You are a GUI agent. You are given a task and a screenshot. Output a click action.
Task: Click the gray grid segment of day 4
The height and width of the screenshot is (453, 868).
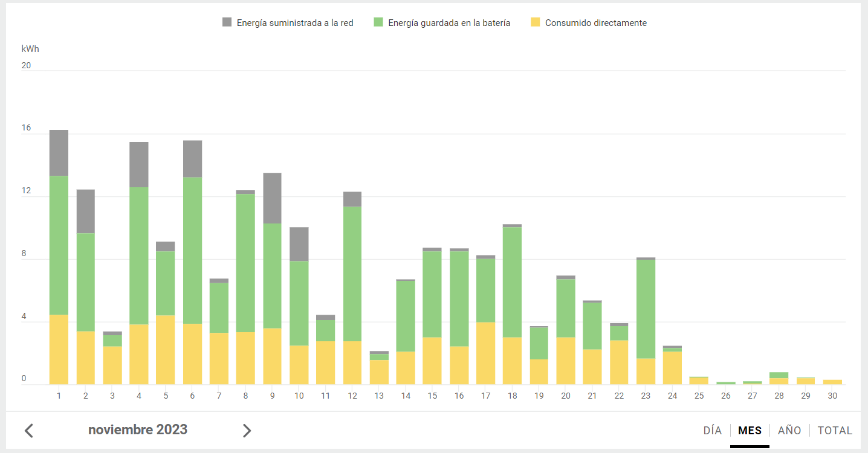point(139,164)
